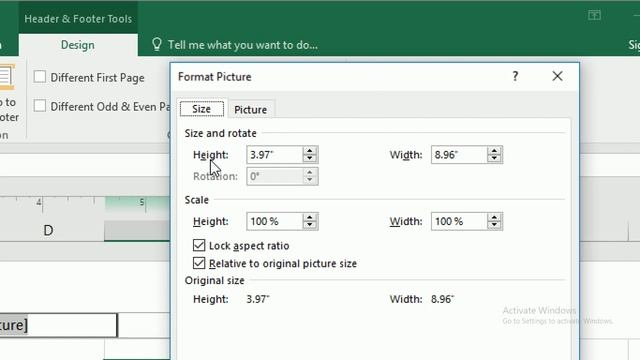The width and height of the screenshot is (640, 360).
Task: Uncheck Lock aspect ratio
Action: [x=199, y=245]
